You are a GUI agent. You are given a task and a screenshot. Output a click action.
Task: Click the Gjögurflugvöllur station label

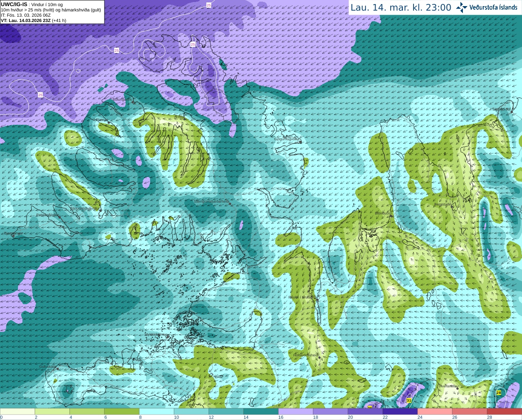pyautogui.click(x=287, y=139)
